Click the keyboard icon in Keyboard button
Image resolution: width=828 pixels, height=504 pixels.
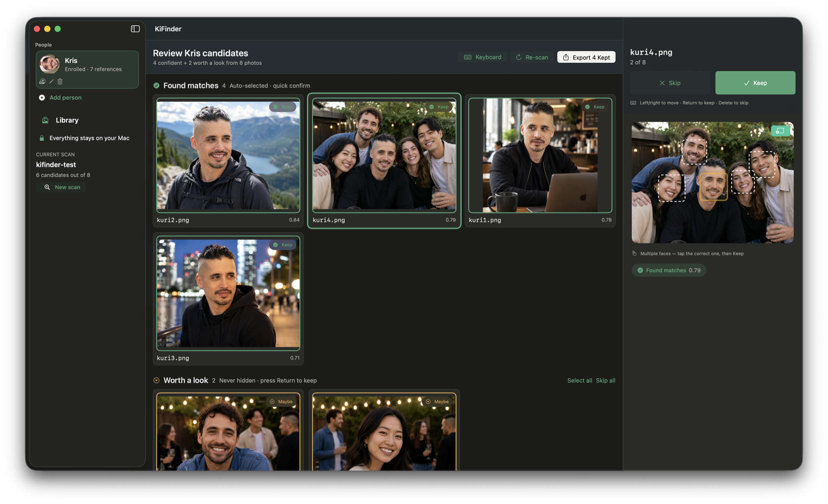tap(467, 57)
